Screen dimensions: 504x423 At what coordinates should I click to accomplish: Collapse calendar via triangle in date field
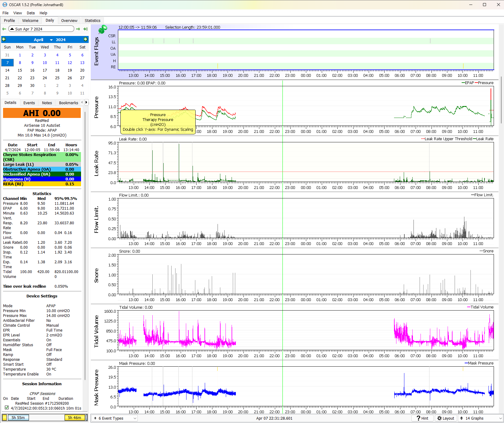pyautogui.click(x=12, y=29)
